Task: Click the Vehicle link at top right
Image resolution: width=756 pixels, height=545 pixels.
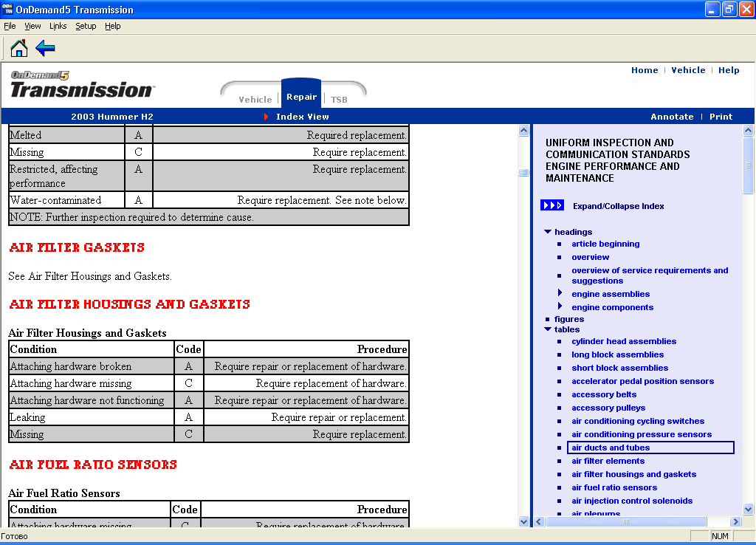Action: point(688,70)
